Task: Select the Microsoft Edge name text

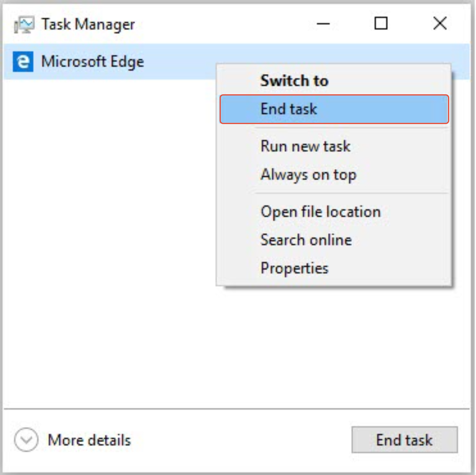Action: [x=93, y=62]
